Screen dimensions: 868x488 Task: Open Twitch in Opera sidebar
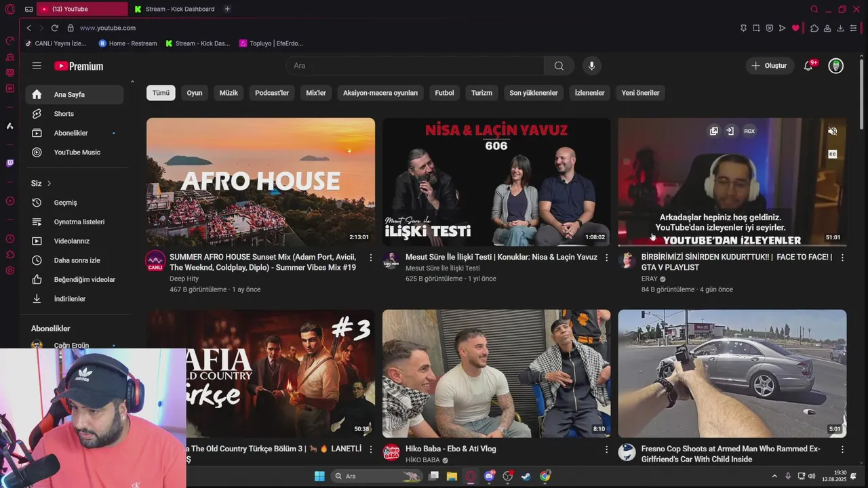click(x=9, y=163)
